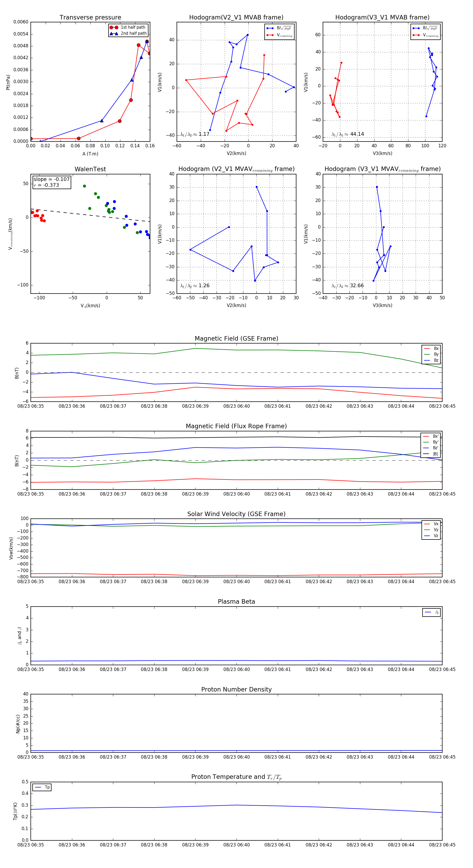Click the Hodogram V2_V1 MVAV remaining frame title
The image size is (473, 868).
236,169
